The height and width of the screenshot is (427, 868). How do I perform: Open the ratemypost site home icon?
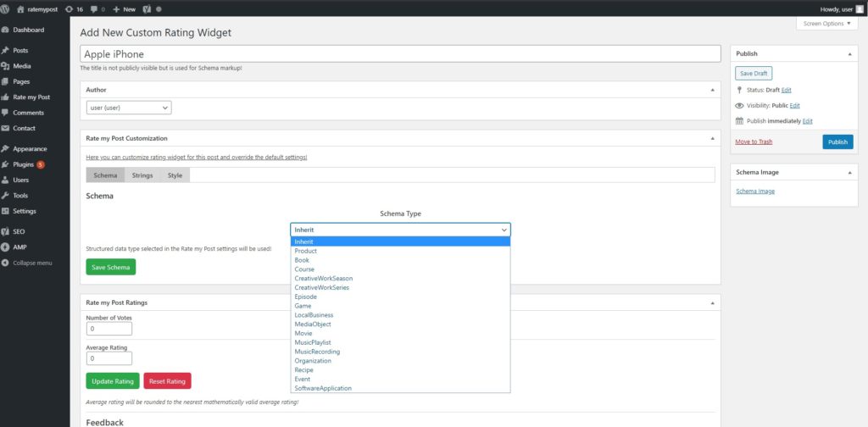click(x=20, y=8)
